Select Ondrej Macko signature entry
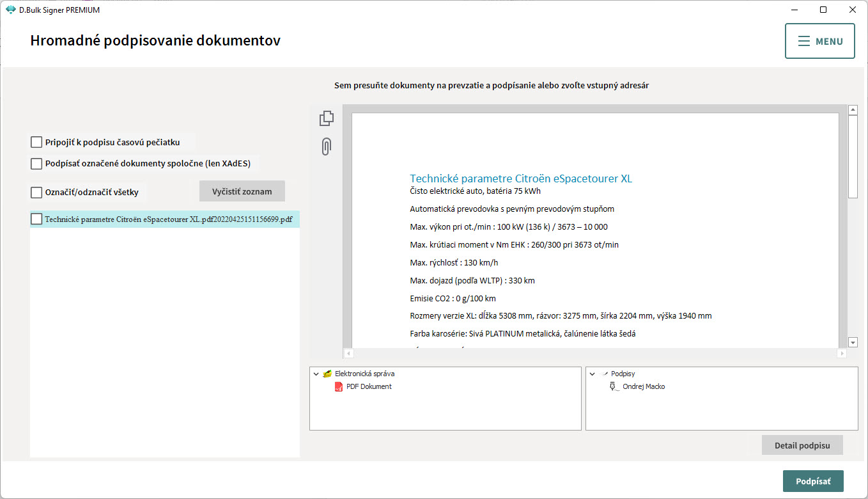The width and height of the screenshot is (868, 499). tap(644, 386)
